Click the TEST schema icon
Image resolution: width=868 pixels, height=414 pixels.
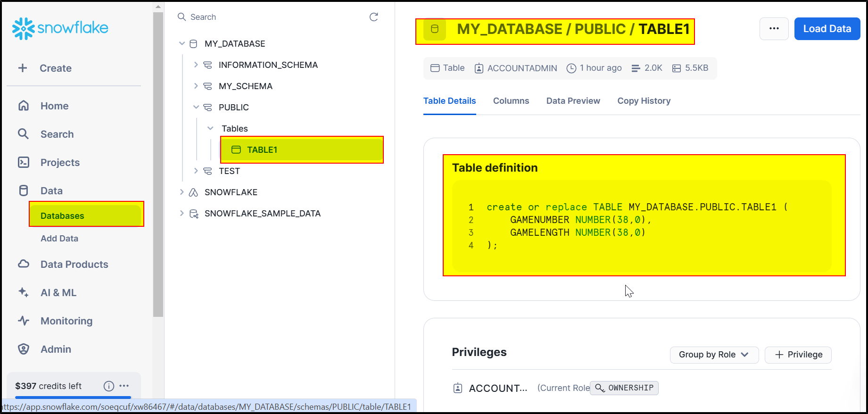[207, 171]
